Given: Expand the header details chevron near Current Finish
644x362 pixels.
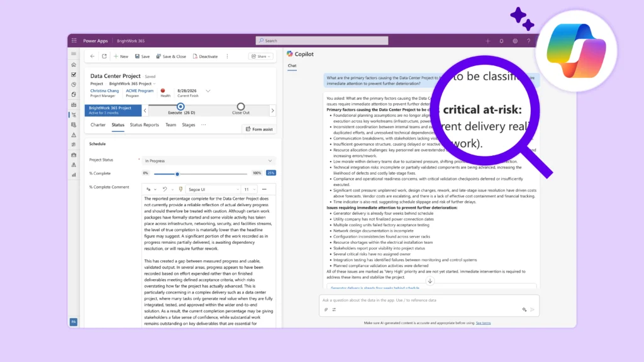Looking at the screenshot, I should tap(208, 91).
